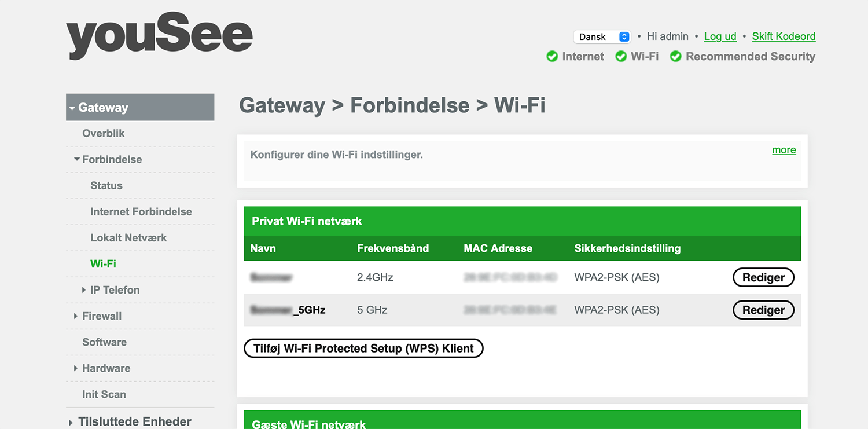The height and width of the screenshot is (429, 868).
Task: Collapse the Gateway menu section
Action: [72, 108]
